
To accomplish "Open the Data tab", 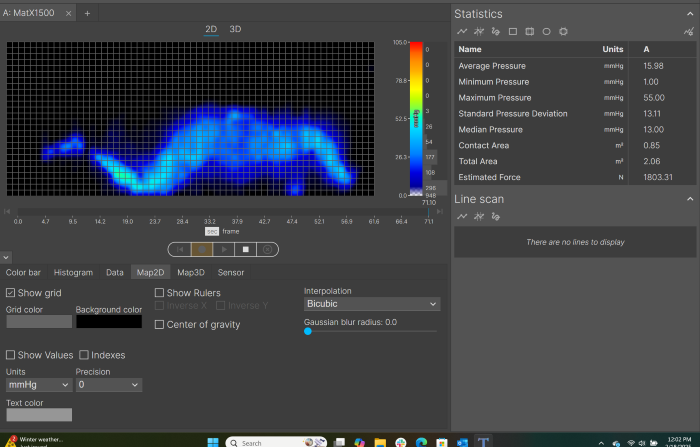I will point(115,272).
